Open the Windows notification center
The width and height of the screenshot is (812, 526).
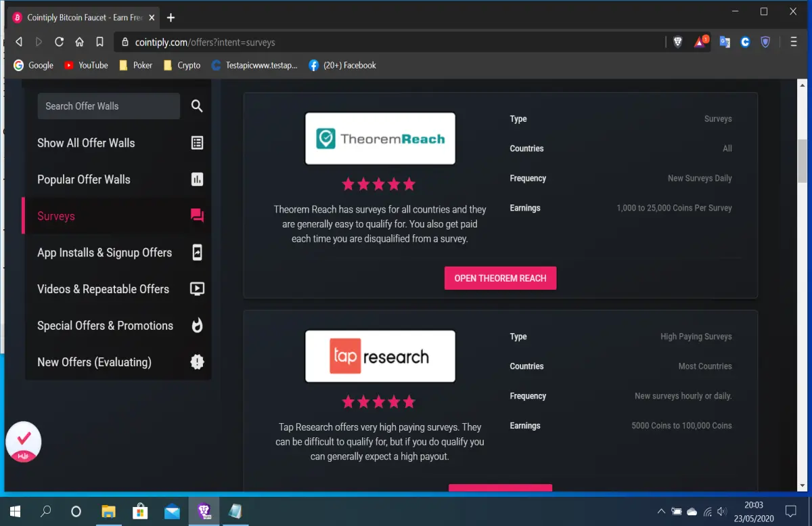coord(790,511)
